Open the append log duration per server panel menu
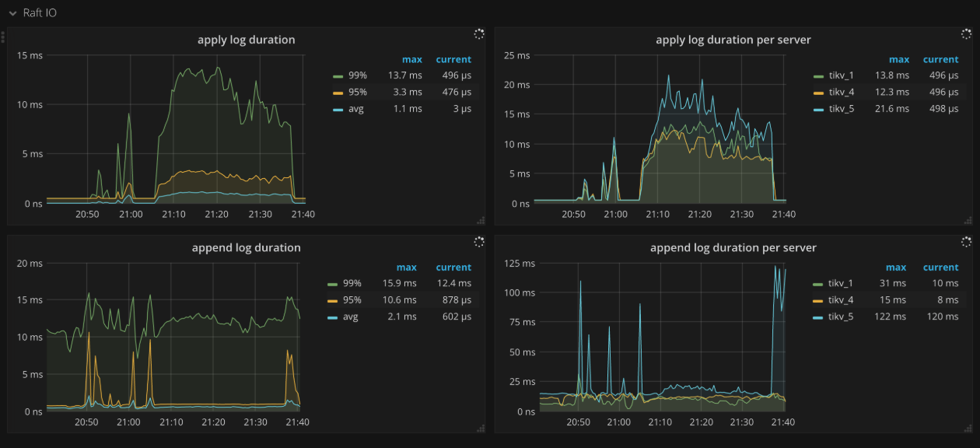 (x=733, y=247)
